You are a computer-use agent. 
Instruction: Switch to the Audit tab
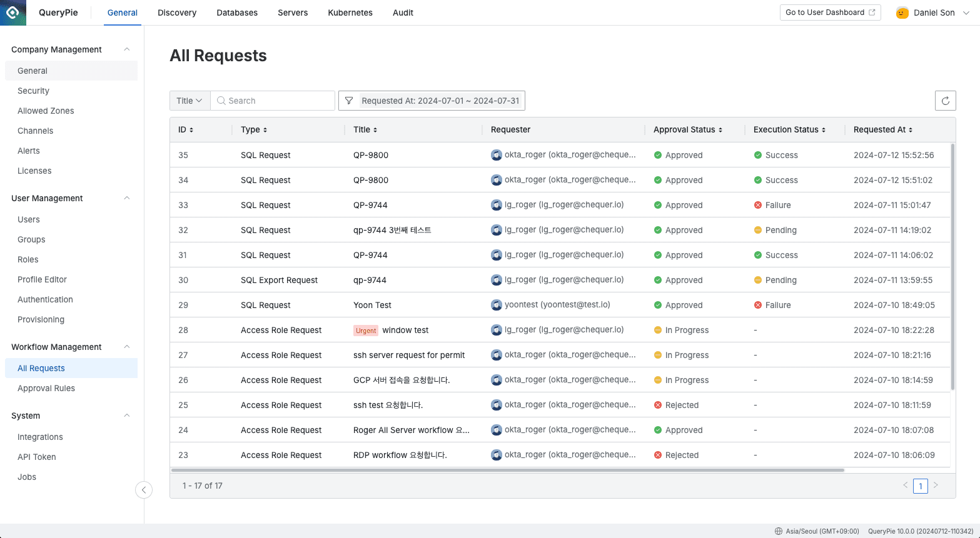tap(403, 12)
